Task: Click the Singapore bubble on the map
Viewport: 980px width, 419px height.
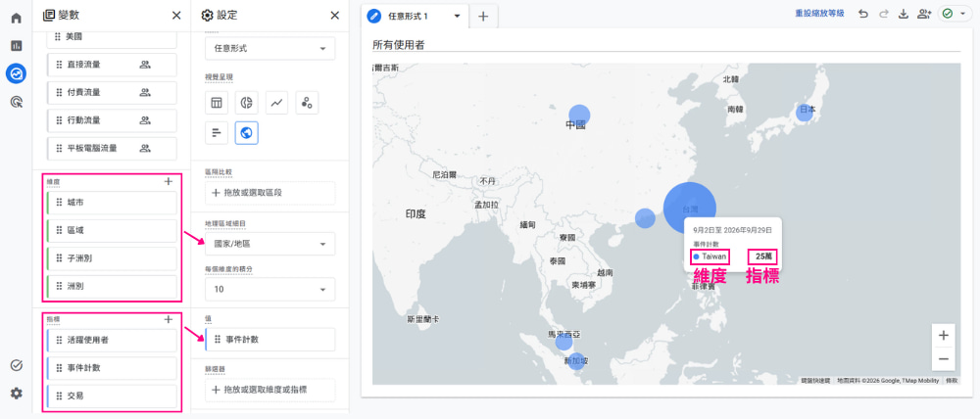Action: point(576,361)
